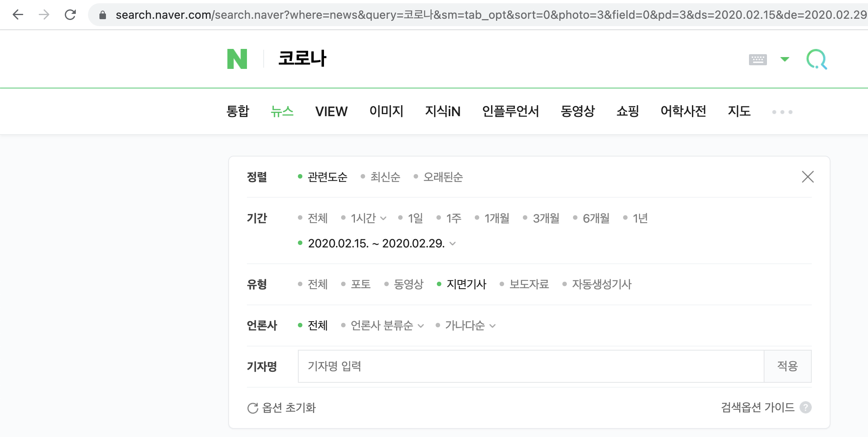Screen dimensions: 868x437
Task: Expand the green autocomplete arrow
Action: click(785, 60)
